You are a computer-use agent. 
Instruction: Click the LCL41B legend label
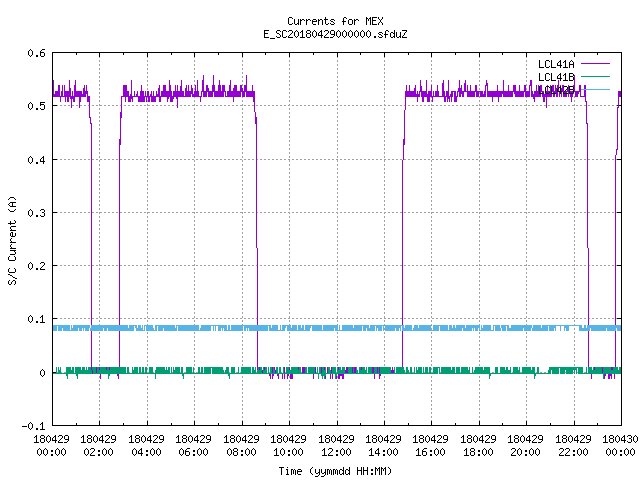556,77
